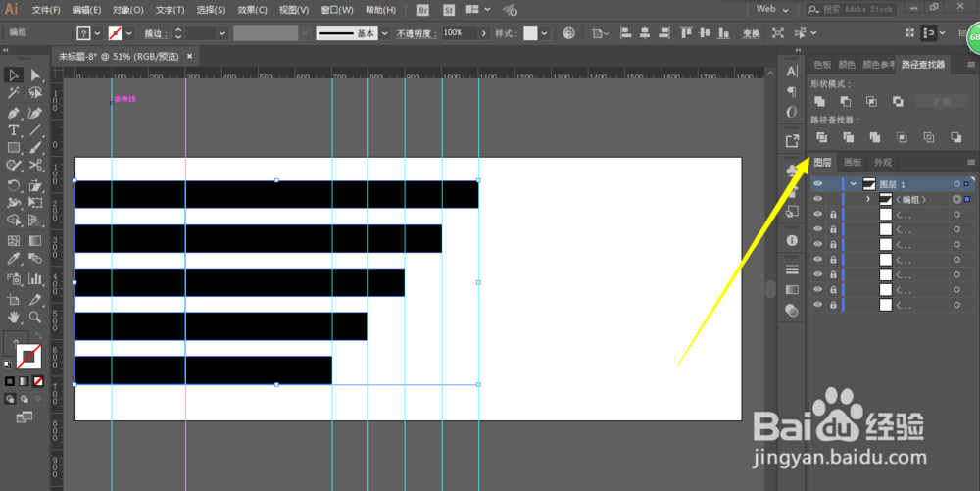
Task: Open the 样式 style dropdown
Action: (545, 33)
